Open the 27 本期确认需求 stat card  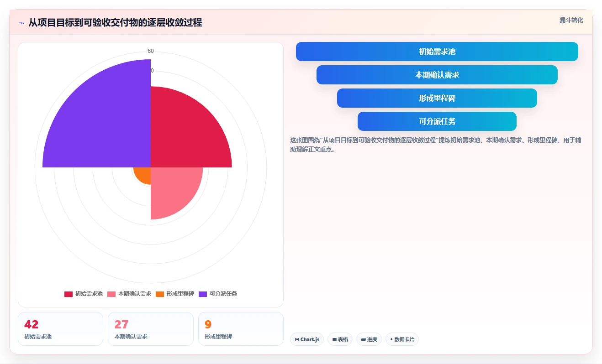(150, 329)
